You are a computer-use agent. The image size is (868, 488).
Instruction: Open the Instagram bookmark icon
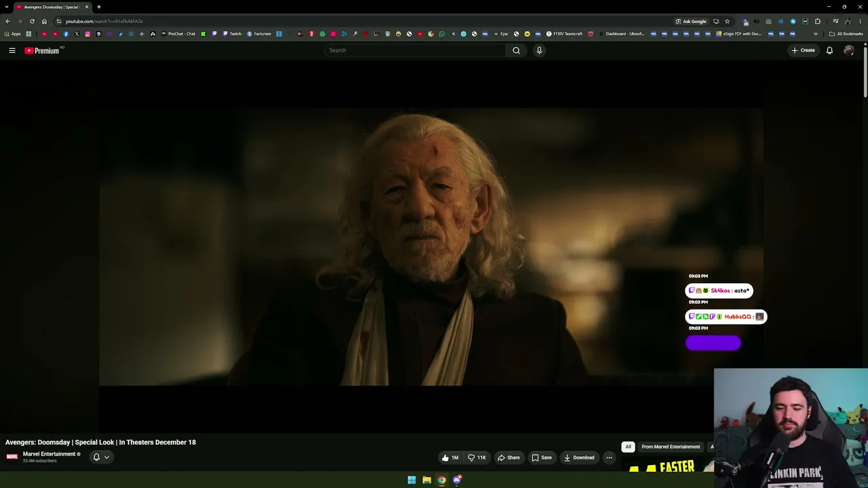pyautogui.click(x=87, y=34)
